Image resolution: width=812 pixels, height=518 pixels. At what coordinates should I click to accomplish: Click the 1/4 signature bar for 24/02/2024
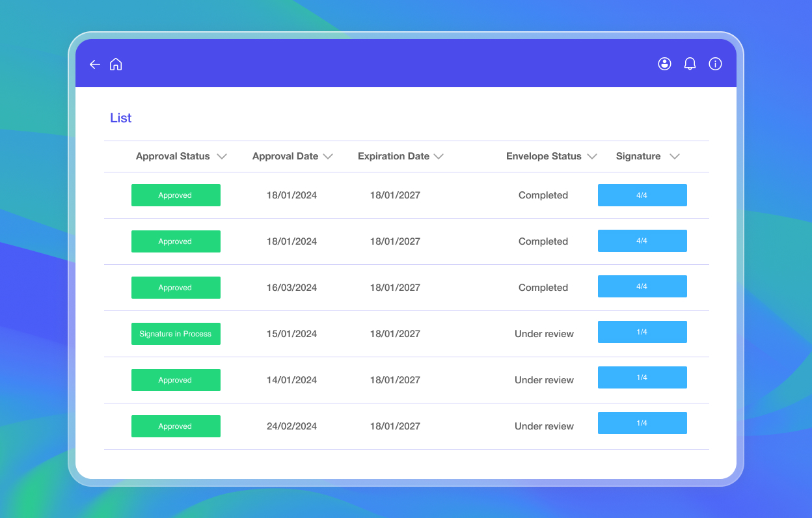(x=642, y=423)
